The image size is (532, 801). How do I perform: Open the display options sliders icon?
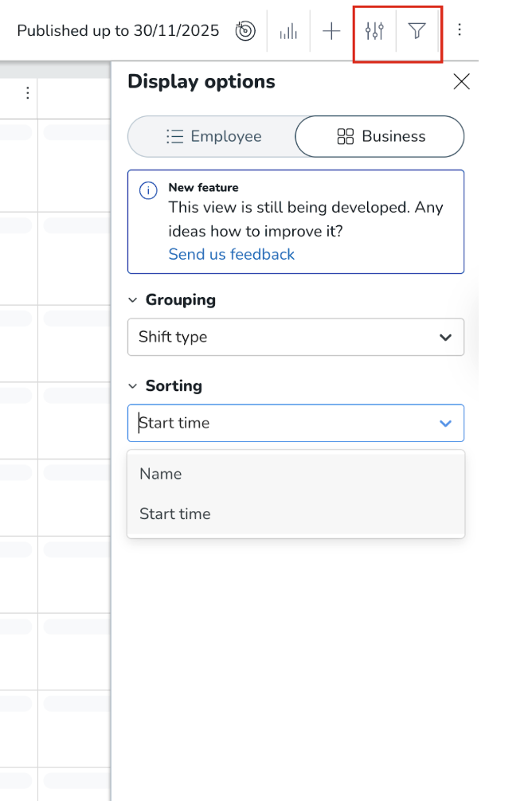[374, 31]
